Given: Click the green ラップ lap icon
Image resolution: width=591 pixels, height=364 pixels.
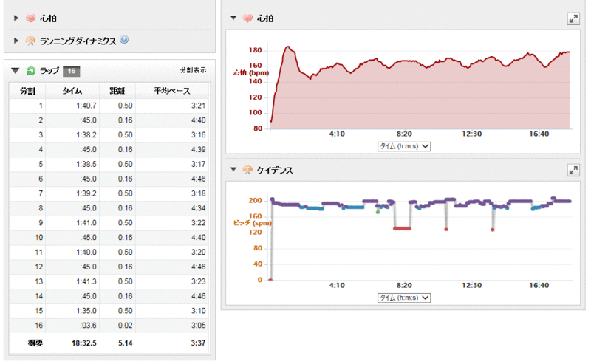Looking at the screenshot, I should click(30, 71).
